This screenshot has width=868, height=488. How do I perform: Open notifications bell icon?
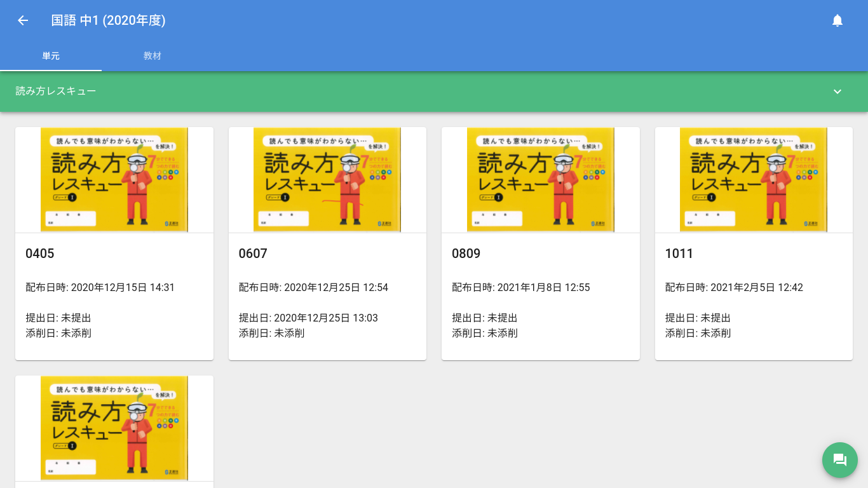click(x=837, y=20)
